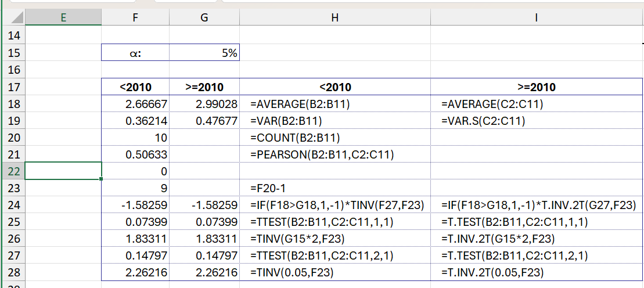The image size is (644, 288).
Task: Select row 21 header
Action: click(x=13, y=154)
